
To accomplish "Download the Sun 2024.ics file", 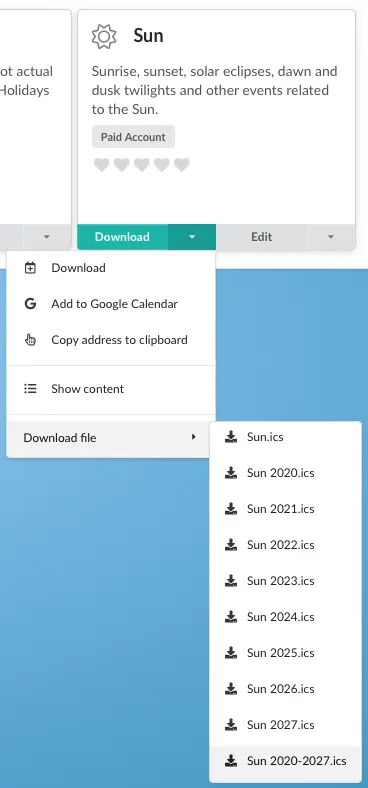I will coord(285,617).
